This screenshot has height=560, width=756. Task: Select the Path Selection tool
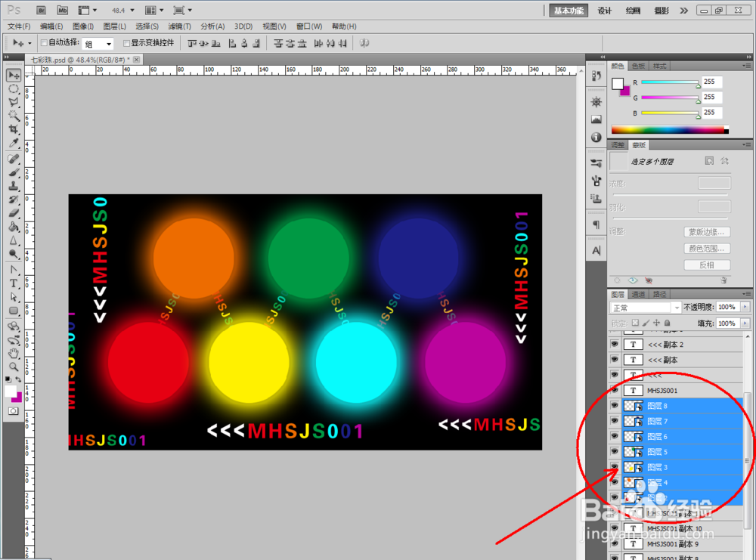pos(14,297)
